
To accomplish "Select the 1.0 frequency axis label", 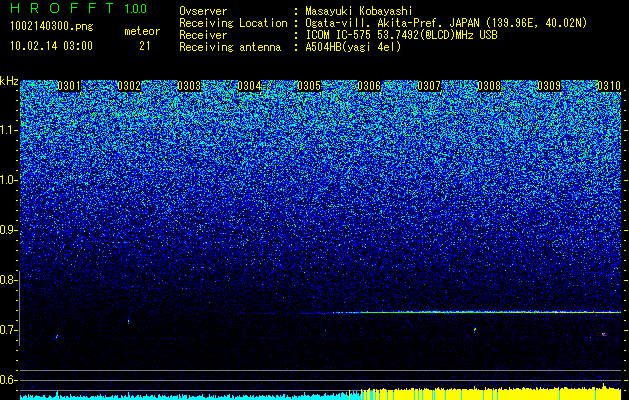I will click(x=8, y=180).
